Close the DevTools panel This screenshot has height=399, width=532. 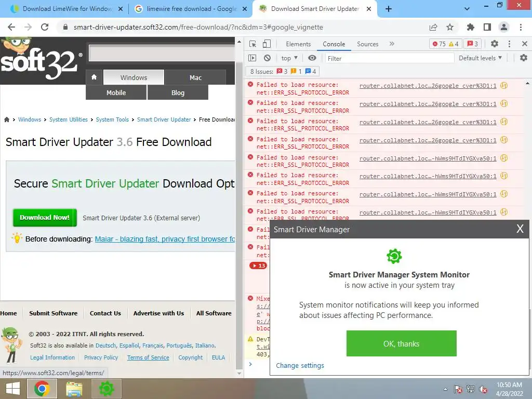(525, 44)
